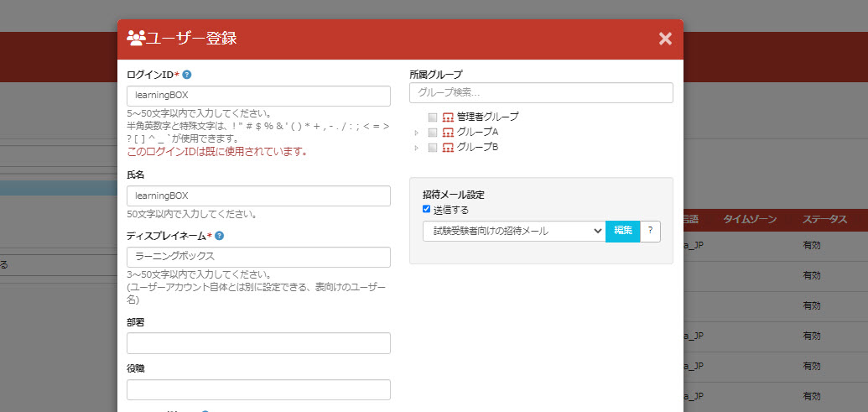Viewport: 868px width, 412px height.
Task: Close the ユーザー登録 dialog with the X
Action: click(x=665, y=39)
